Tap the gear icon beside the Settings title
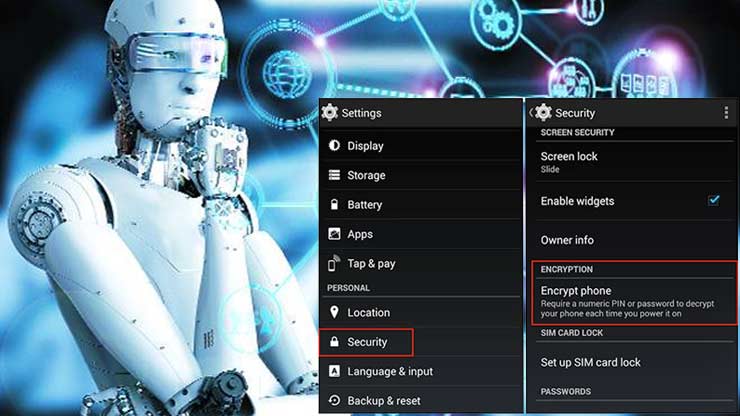This screenshot has width=740, height=416. pos(330,112)
